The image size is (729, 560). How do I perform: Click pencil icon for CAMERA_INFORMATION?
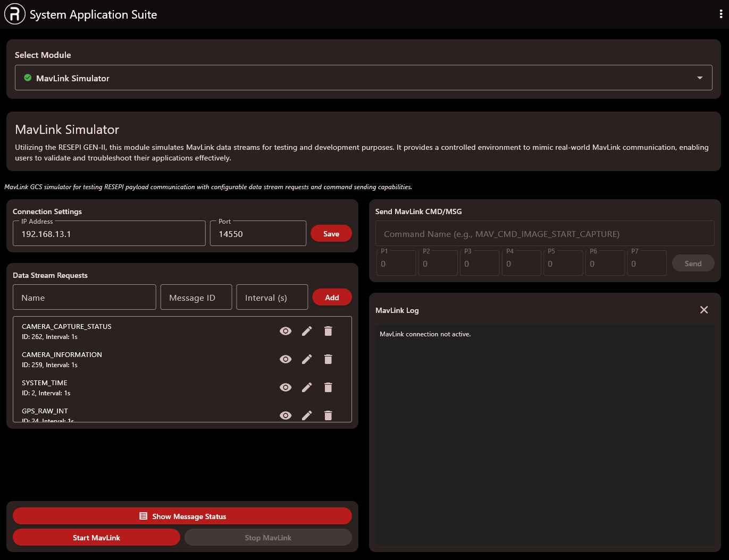tap(307, 359)
